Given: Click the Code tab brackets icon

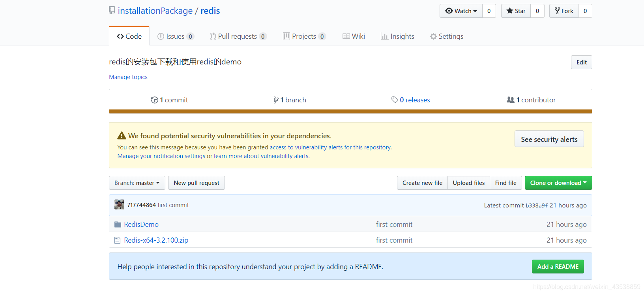Looking at the screenshot, I should [x=120, y=36].
